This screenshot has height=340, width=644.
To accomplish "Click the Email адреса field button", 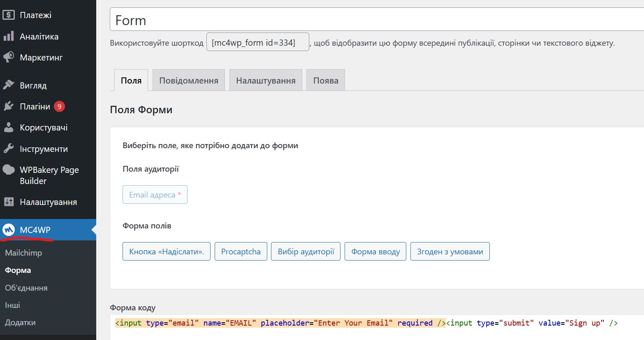I will [x=155, y=195].
